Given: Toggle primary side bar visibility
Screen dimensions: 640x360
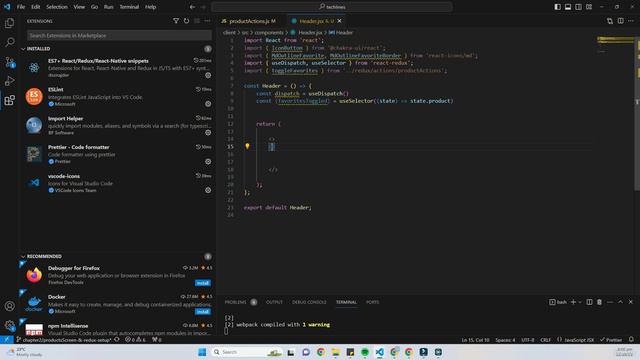Looking at the screenshot, I should pos(558,7).
